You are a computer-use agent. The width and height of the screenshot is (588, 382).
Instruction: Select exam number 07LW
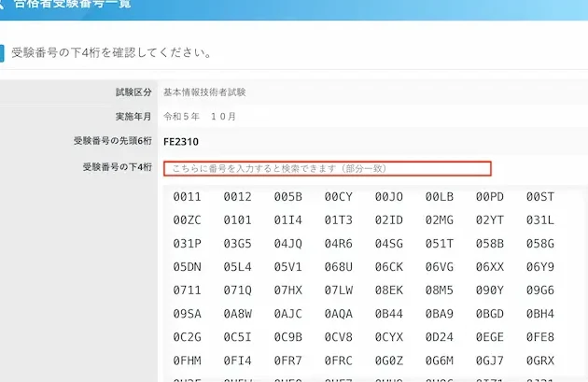tap(338, 290)
